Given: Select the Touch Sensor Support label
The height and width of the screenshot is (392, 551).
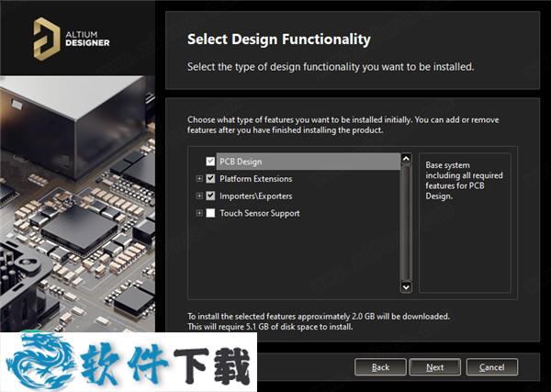Looking at the screenshot, I should 260,213.
